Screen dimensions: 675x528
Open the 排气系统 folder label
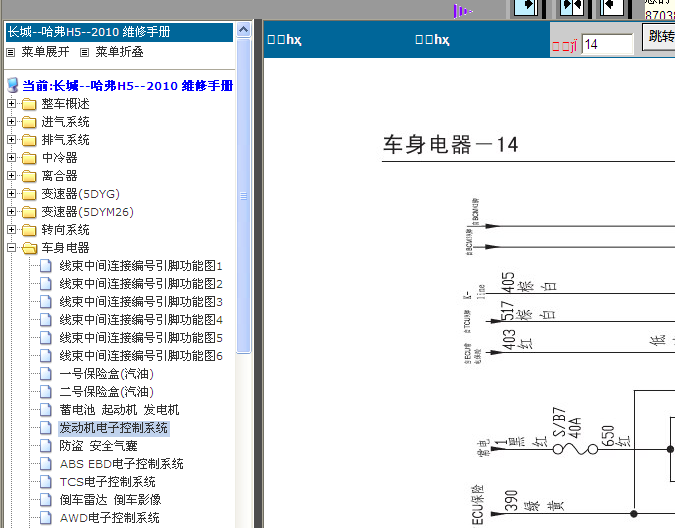click(x=65, y=140)
